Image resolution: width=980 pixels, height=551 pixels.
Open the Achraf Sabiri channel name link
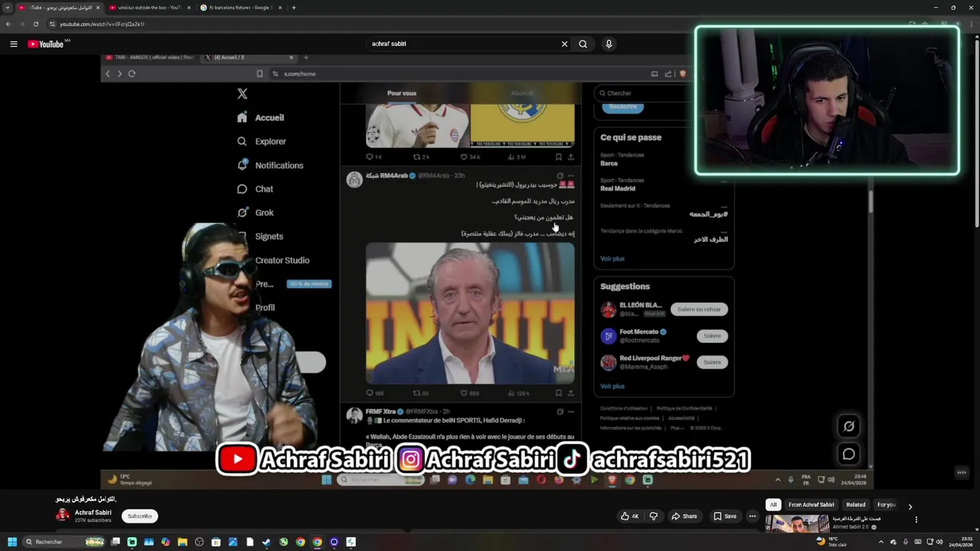click(93, 513)
